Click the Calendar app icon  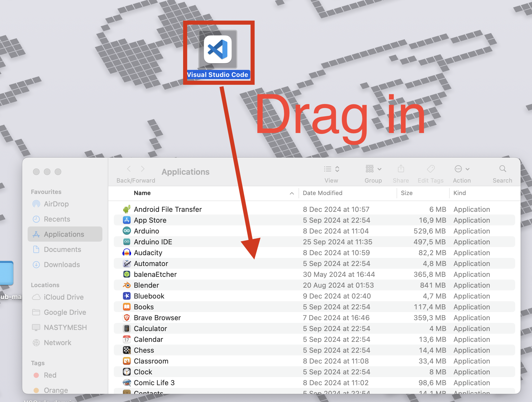(126, 339)
